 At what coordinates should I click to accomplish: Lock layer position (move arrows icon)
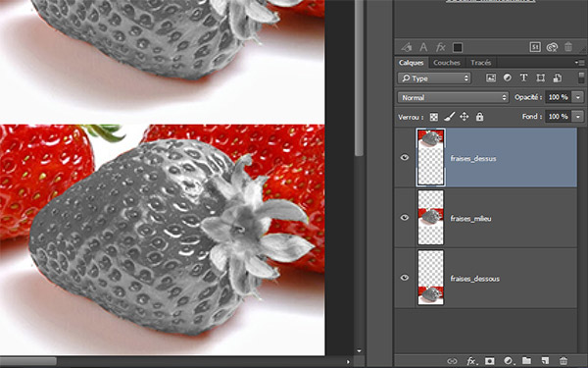point(465,117)
